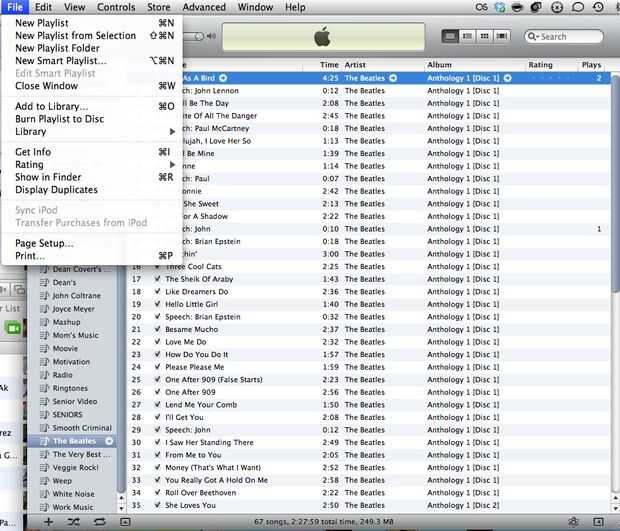This screenshot has width=620, height=531.
Task: Click the Mashup playlist icon
Action: point(44,322)
